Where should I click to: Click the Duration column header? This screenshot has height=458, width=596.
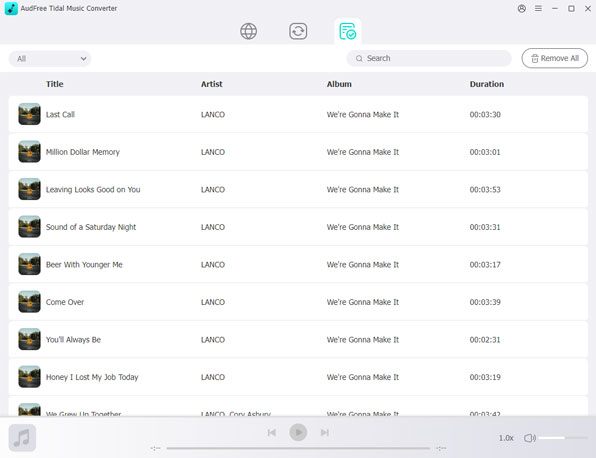tap(487, 84)
